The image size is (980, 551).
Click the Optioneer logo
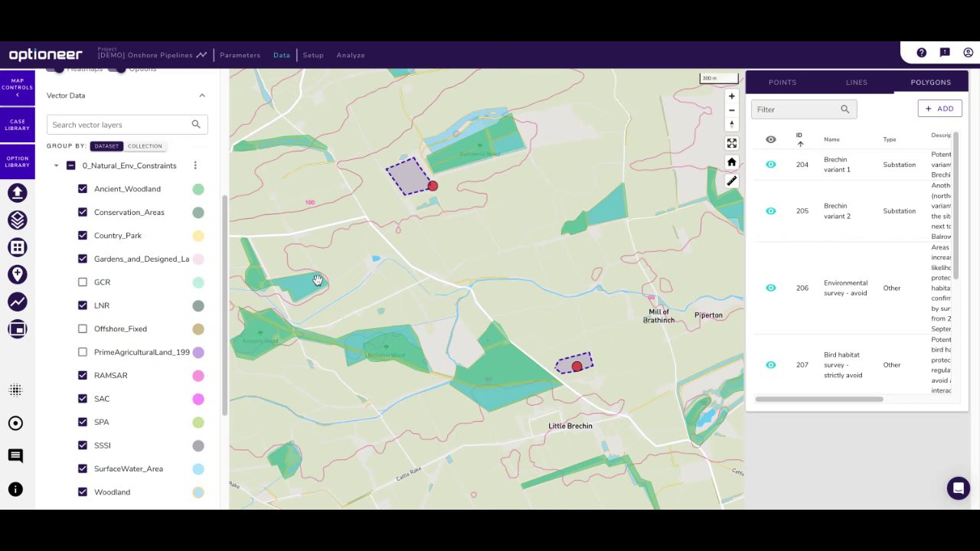pos(46,54)
